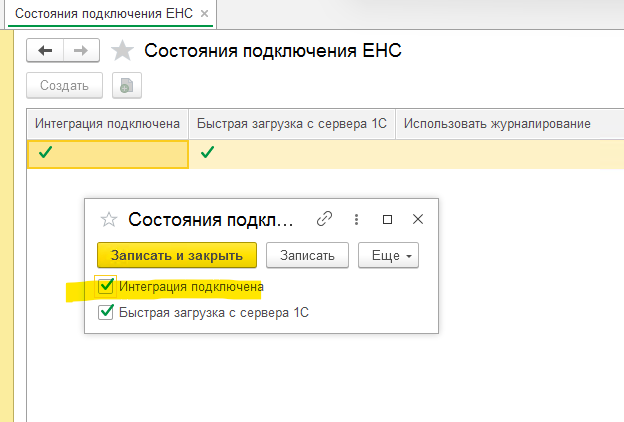
Task: Click the back navigation arrow
Action: tap(45, 52)
